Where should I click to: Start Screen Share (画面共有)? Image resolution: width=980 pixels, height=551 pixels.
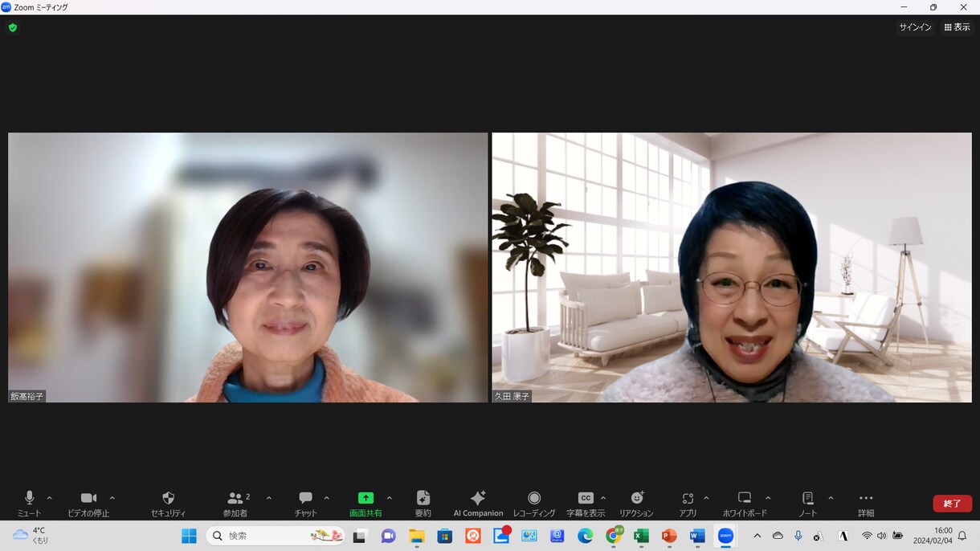click(365, 504)
